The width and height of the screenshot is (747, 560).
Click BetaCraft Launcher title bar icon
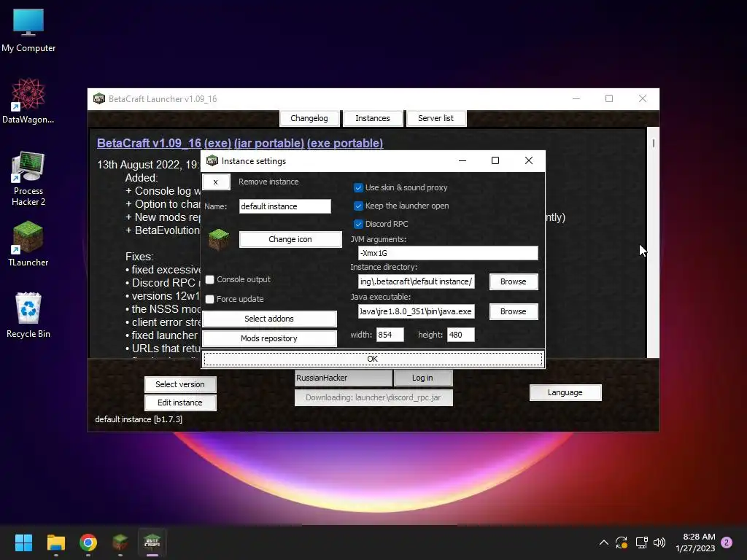pos(99,98)
